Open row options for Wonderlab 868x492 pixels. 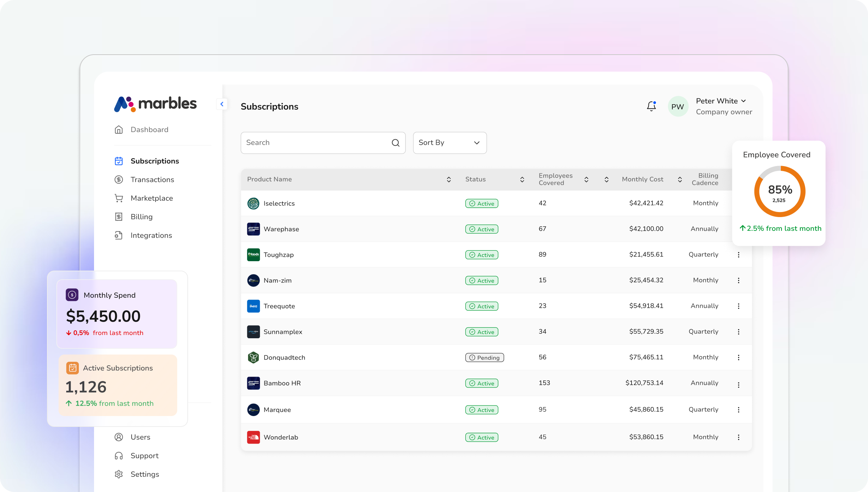pos(739,437)
